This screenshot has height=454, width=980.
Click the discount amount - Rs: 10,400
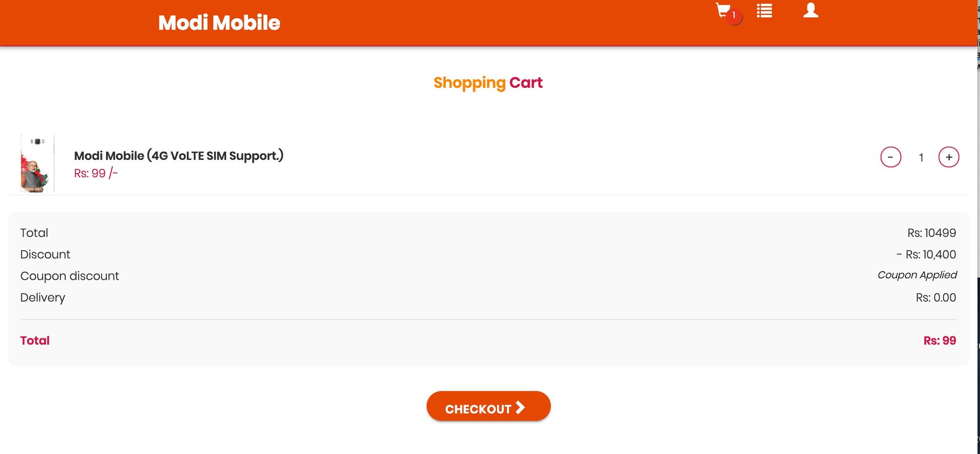click(926, 254)
